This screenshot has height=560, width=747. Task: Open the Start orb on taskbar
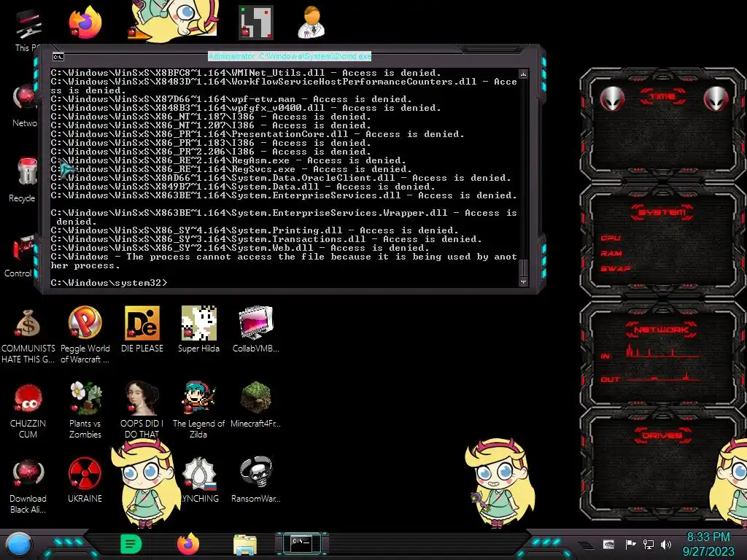point(19,545)
